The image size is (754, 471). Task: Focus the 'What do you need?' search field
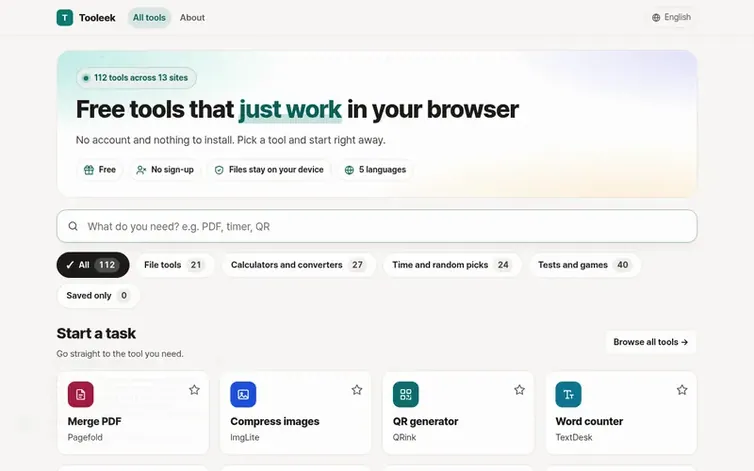pos(377,226)
